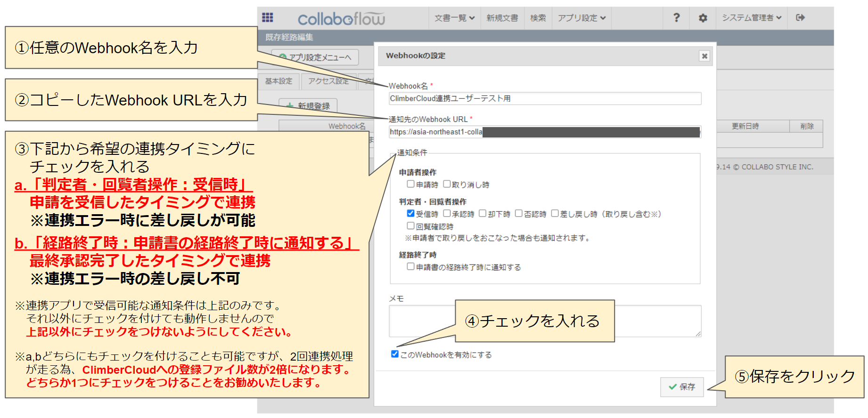Screen dimensions: 868x418
Task: Click the logout icon
Action: (800, 18)
